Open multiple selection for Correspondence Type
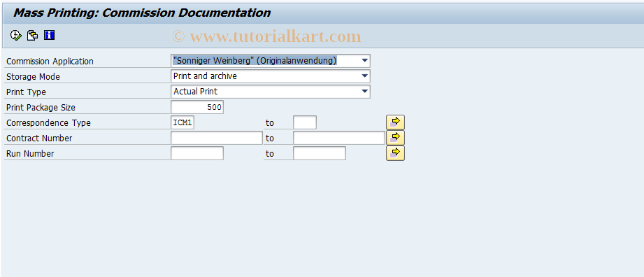 tap(395, 122)
